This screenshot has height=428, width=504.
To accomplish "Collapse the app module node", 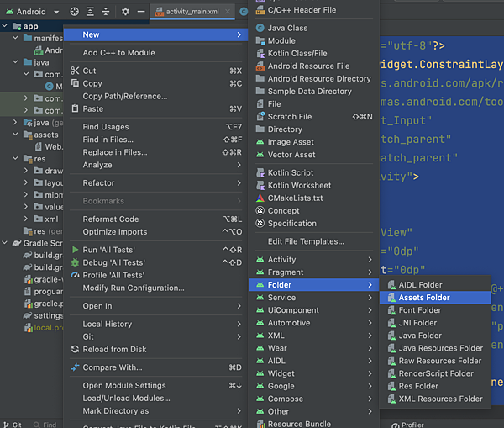I will tap(4, 25).
